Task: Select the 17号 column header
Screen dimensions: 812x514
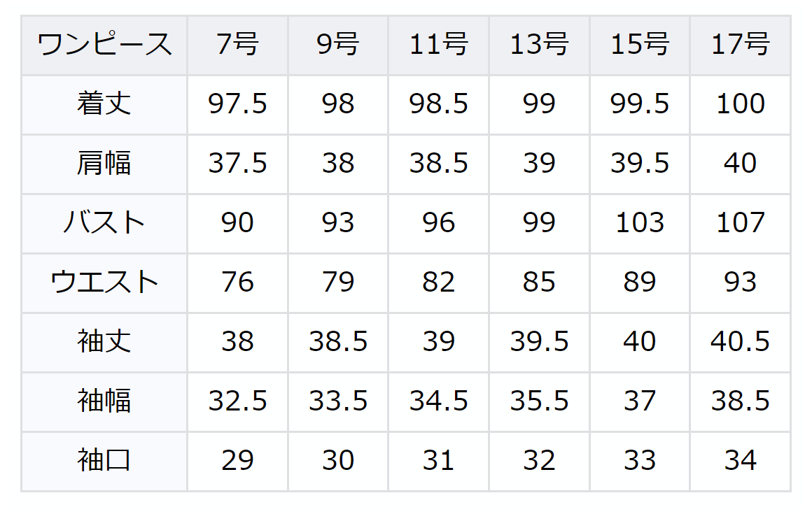Action: click(x=741, y=45)
